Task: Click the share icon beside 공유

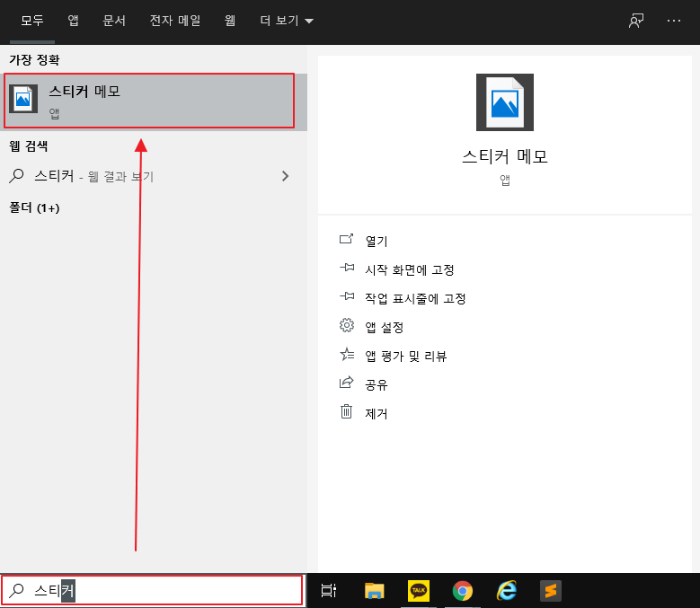Action: click(347, 383)
